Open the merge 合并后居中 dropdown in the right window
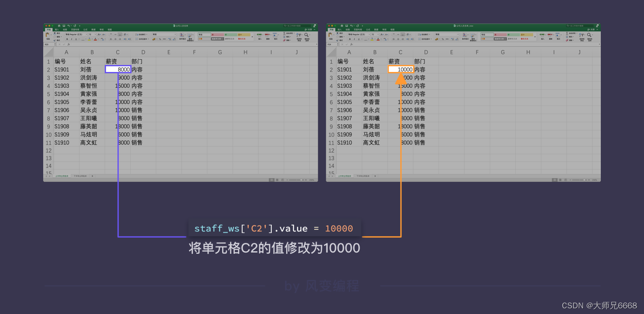 tap(431, 39)
